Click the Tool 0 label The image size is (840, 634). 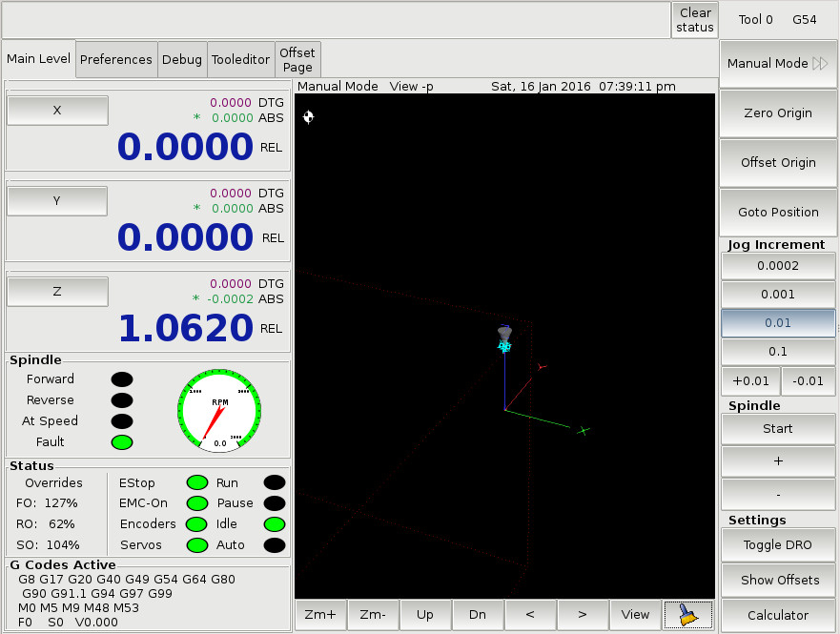click(x=755, y=20)
